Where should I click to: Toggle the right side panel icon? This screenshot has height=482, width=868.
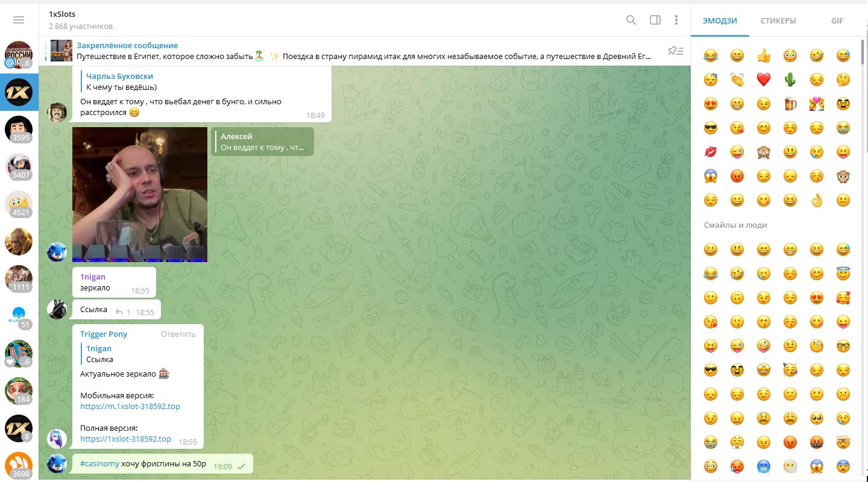tap(655, 20)
